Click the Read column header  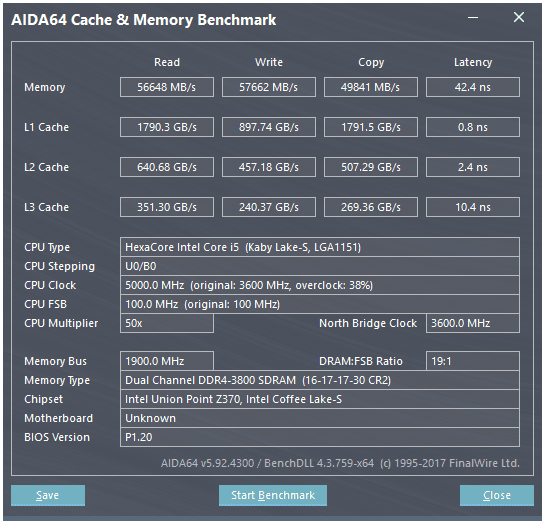(x=167, y=62)
